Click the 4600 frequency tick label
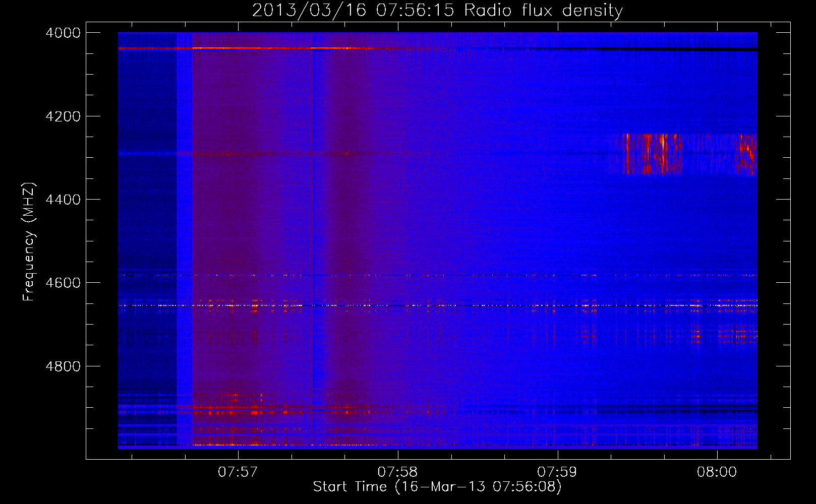 (63, 283)
